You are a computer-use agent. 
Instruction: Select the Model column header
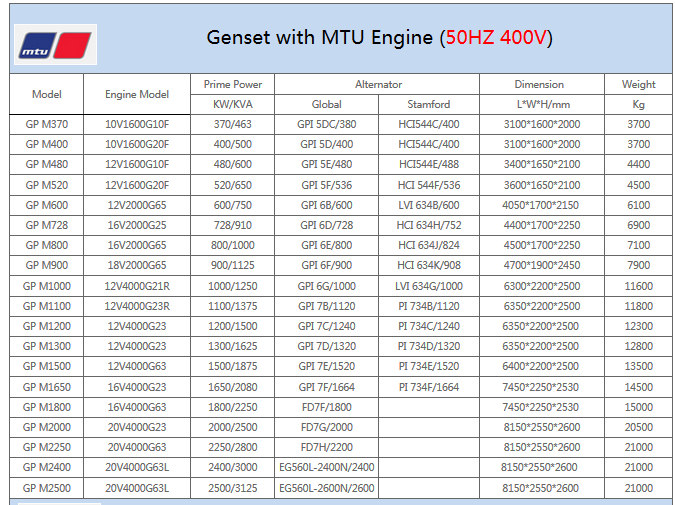click(47, 94)
